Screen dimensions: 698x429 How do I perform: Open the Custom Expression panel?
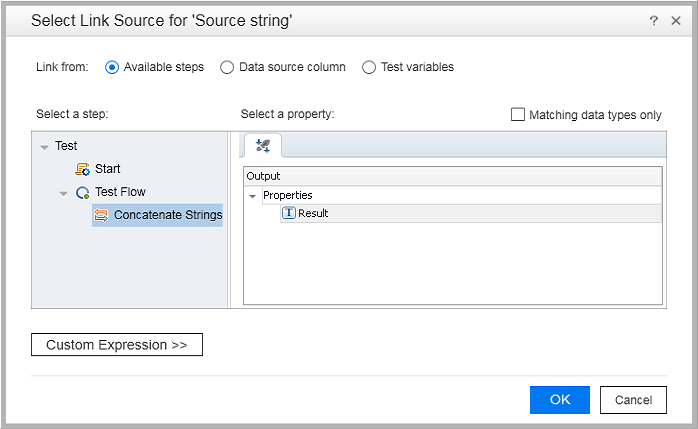click(x=117, y=345)
